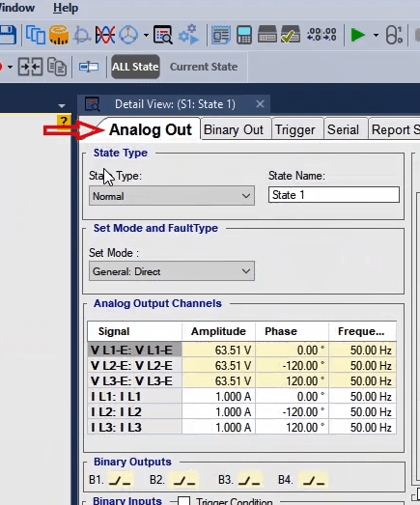420x505 pixels.
Task: Start test with green play button
Action: [x=357, y=35]
